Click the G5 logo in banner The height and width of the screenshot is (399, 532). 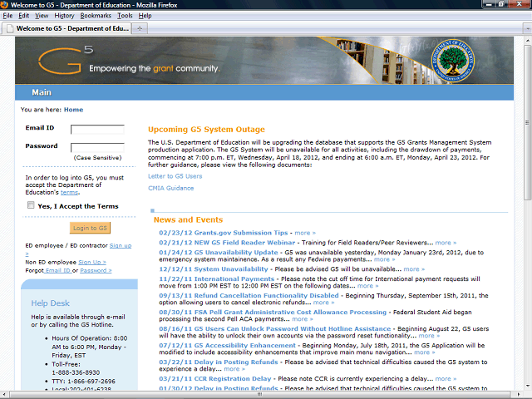(66, 60)
